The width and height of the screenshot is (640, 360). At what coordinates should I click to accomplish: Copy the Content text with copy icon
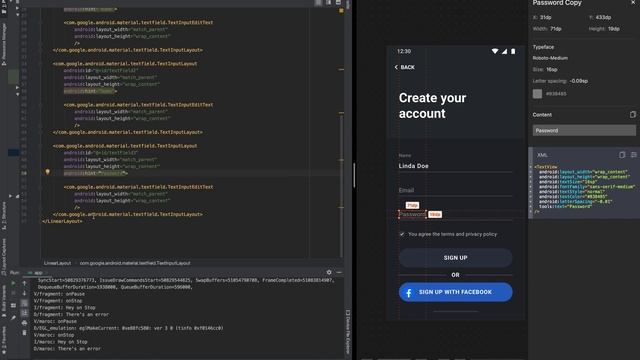click(633, 115)
